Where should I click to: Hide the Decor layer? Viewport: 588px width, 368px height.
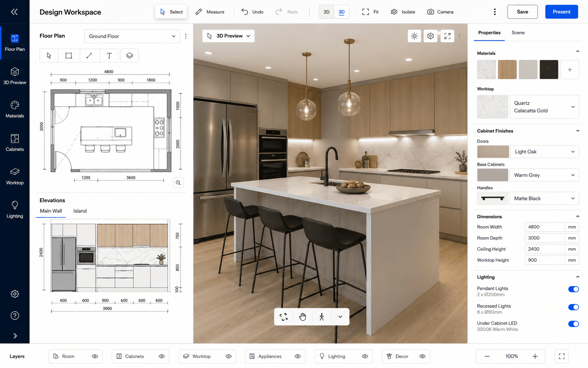422,356
